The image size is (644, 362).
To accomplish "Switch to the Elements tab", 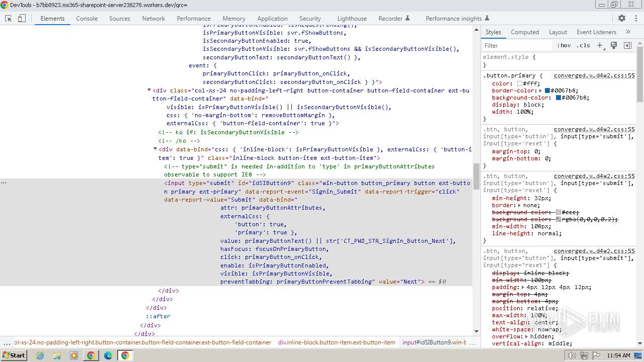I will coord(52,18).
